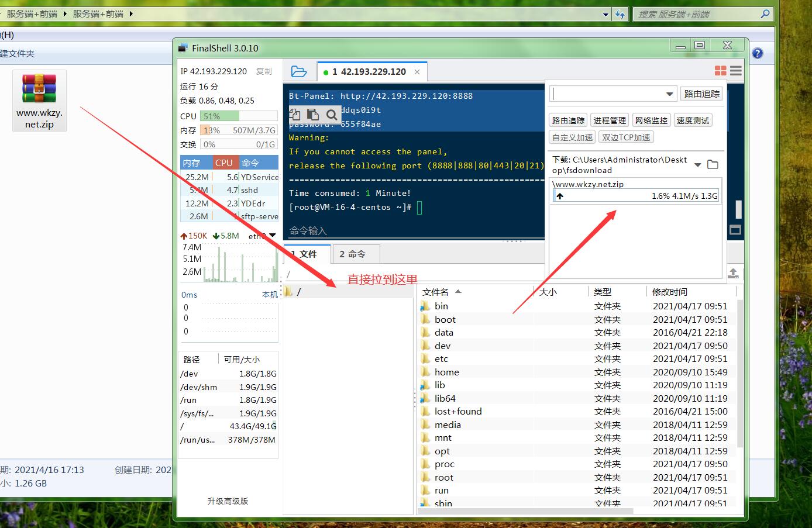Open the connection manager folder icon
Screen dimensions: 812x528
coord(298,71)
